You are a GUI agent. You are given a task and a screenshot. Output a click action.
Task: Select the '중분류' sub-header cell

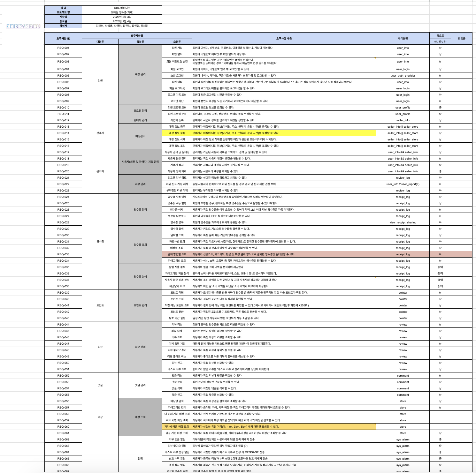point(140,42)
